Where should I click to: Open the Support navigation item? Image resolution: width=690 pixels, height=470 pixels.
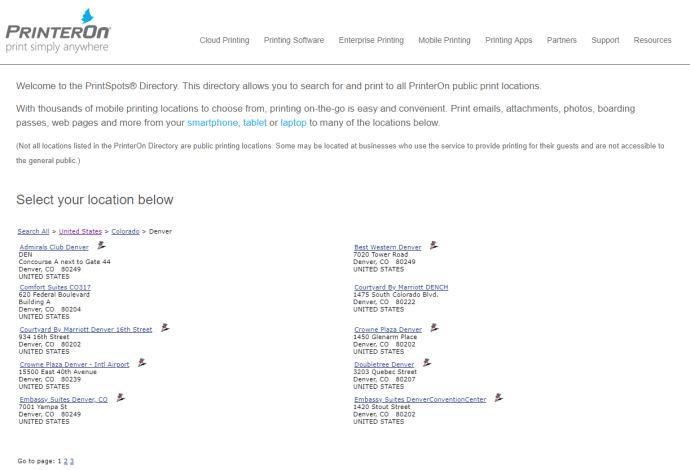[x=605, y=40]
